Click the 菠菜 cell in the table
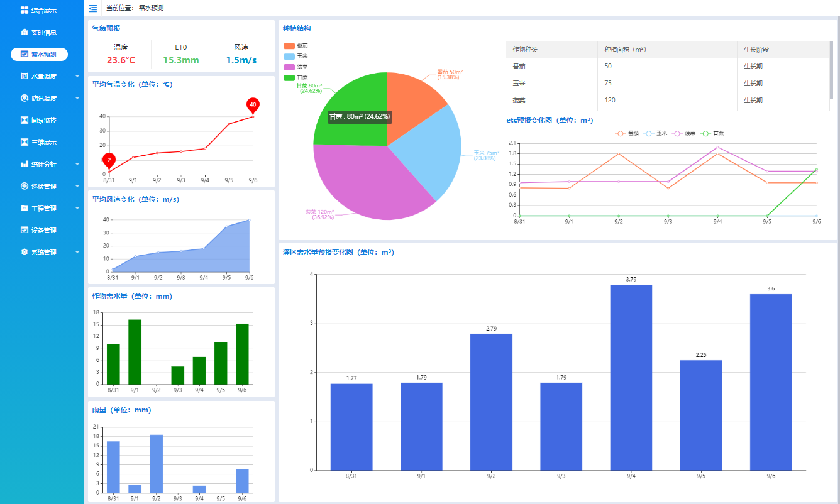This screenshot has width=840, height=504. (x=551, y=101)
